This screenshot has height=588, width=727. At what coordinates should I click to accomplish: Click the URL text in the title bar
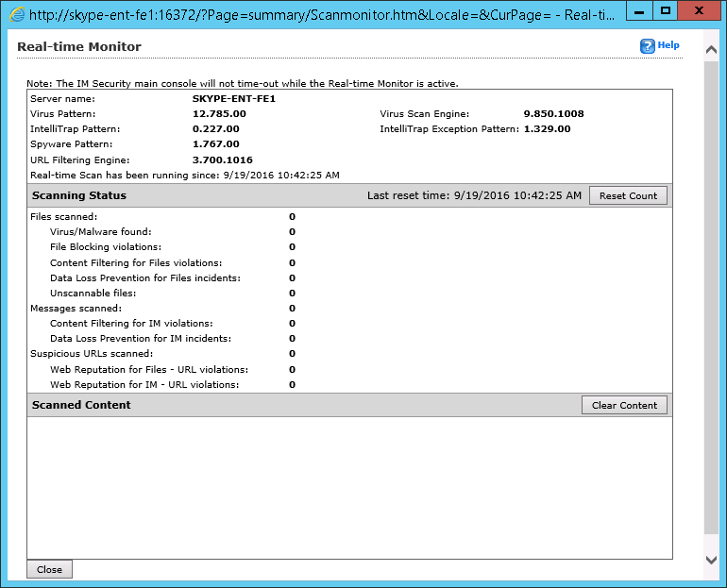click(x=312, y=14)
